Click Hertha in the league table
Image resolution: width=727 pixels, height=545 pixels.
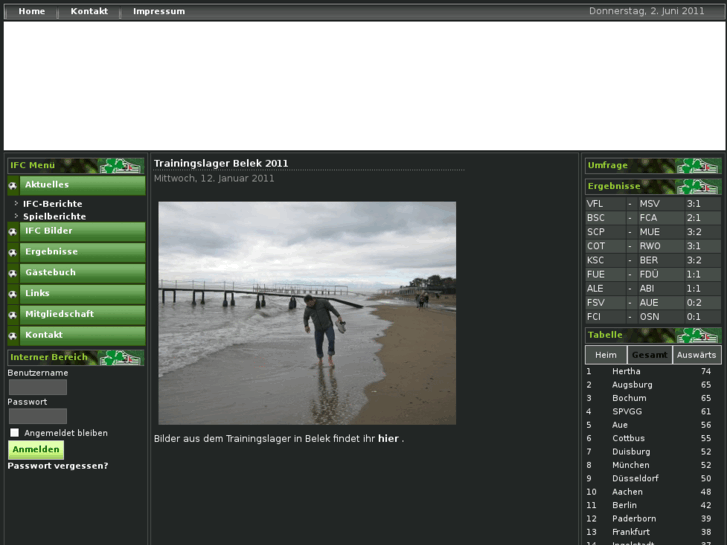[x=626, y=372]
